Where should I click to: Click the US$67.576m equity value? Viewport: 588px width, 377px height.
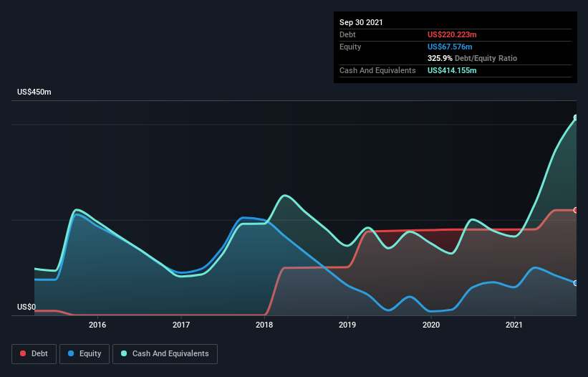click(450, 47)
